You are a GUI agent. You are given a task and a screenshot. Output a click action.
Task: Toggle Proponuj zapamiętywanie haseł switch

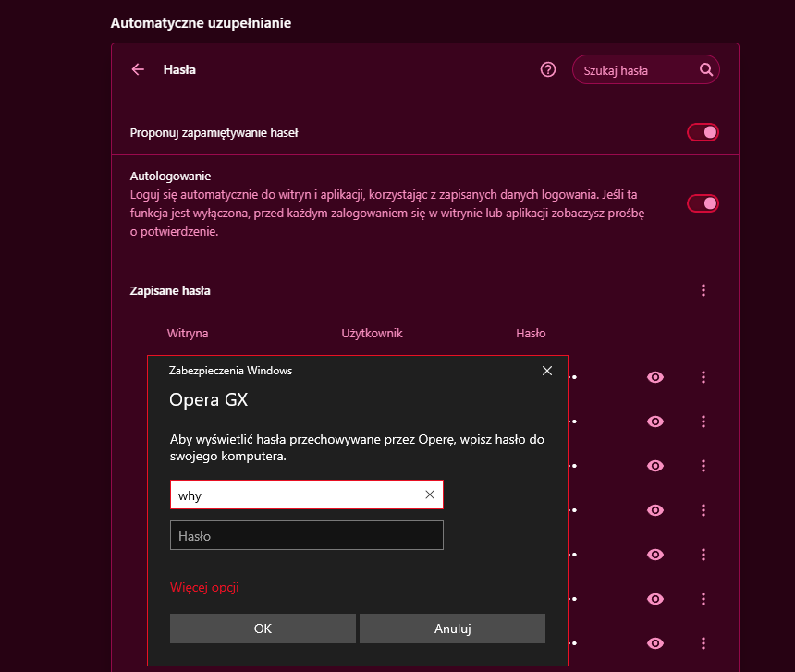coord(703,132)
